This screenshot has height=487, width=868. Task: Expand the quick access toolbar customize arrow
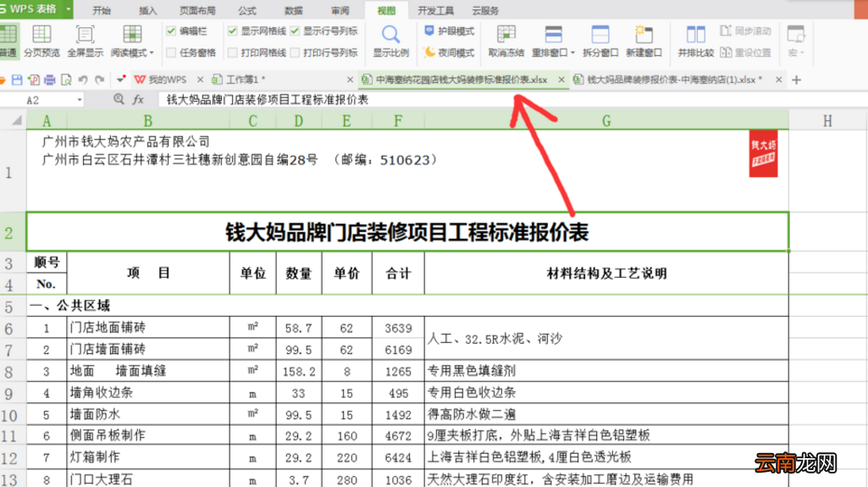(120, 80)
